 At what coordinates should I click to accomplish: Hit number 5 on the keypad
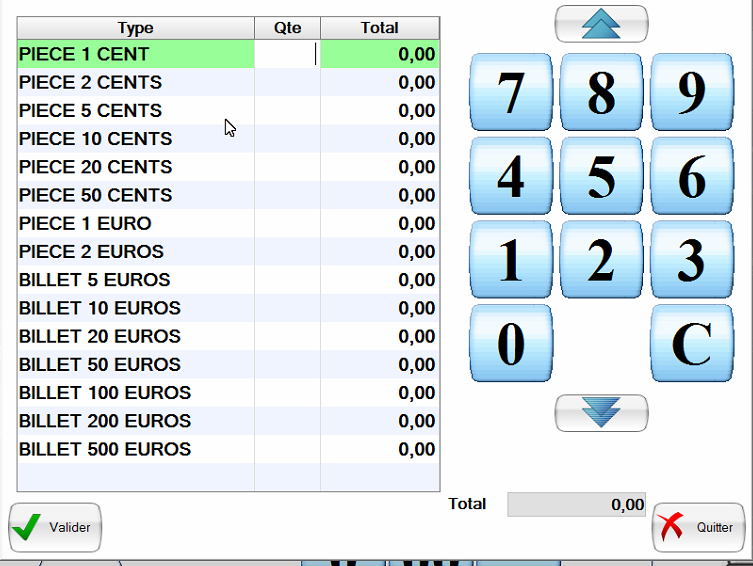(601, 177)
